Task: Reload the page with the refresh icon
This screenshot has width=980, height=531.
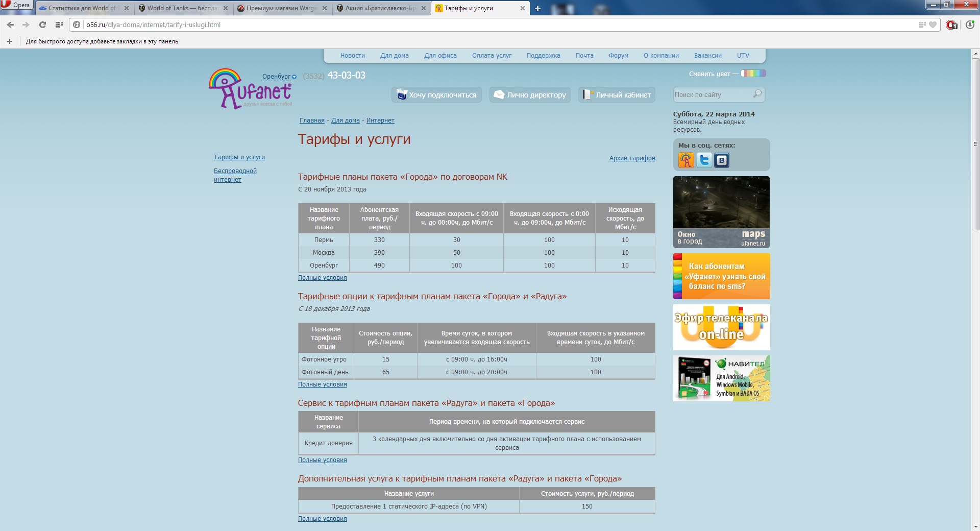Action: point(42,25)
